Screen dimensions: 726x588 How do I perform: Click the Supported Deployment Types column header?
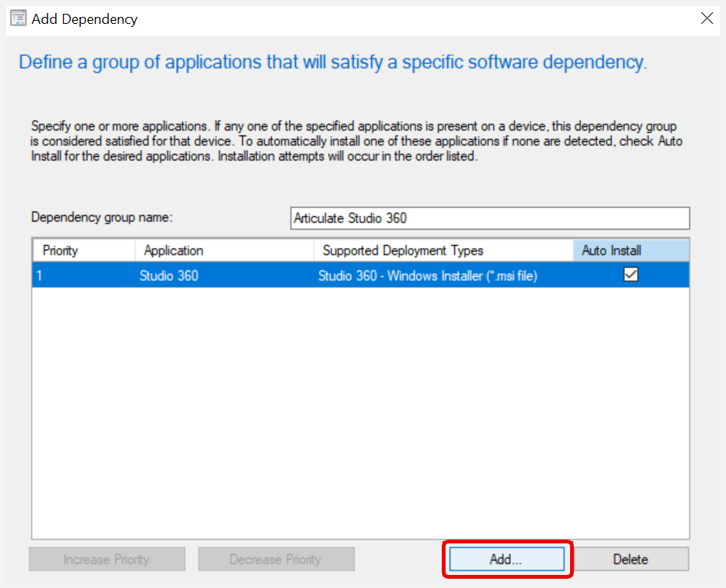click(x=443, y=251)
